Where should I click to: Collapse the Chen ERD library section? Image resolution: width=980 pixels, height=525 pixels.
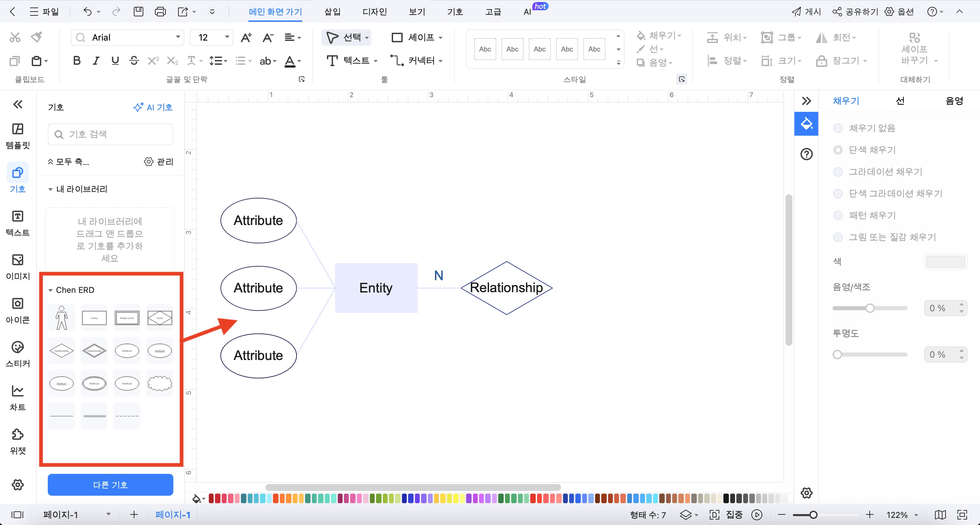click(51, 290)
